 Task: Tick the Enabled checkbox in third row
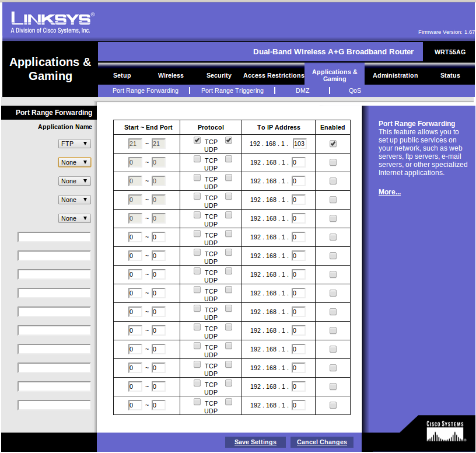tap(333, 181)
